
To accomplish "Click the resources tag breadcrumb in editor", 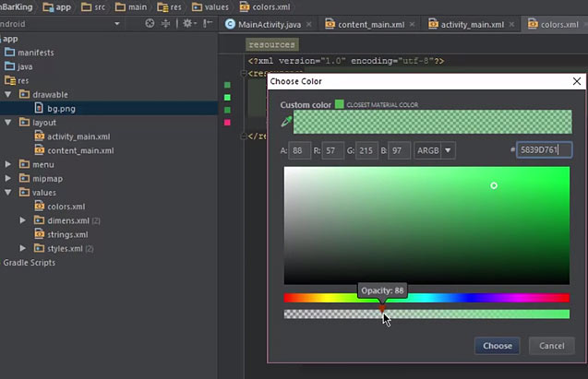I will (272, 44).
